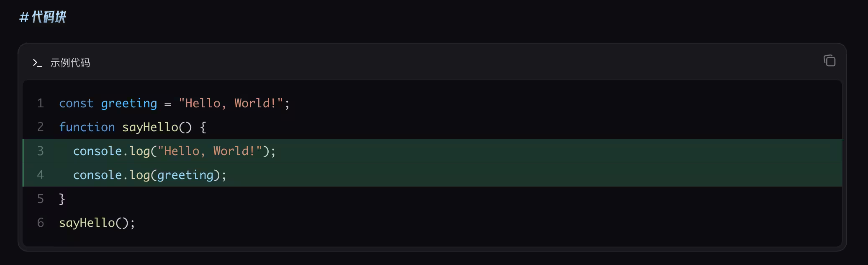This screenshot has height=265, width=868.
Task: Click the sayHello() call on line 6
Action: coord(94,223)
